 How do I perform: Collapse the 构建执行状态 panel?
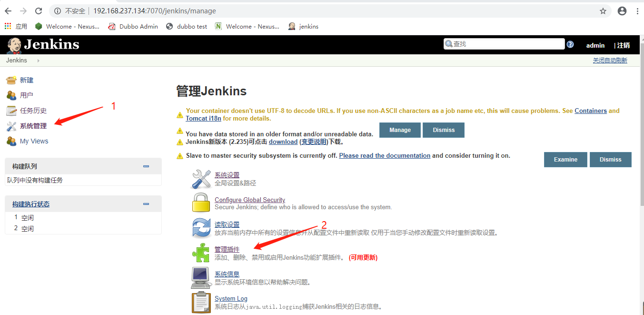146,203
